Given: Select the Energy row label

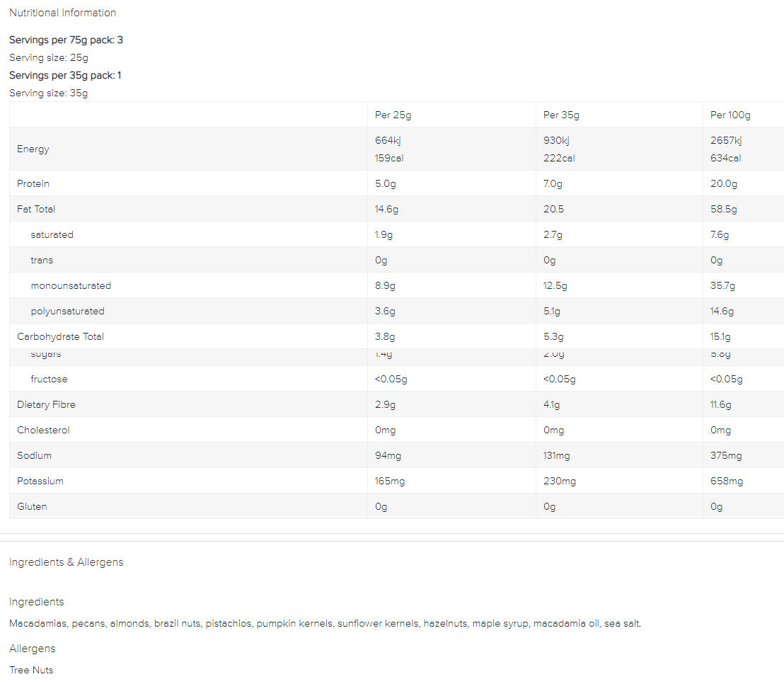Looking at the screenshot, I should point(33,149).
